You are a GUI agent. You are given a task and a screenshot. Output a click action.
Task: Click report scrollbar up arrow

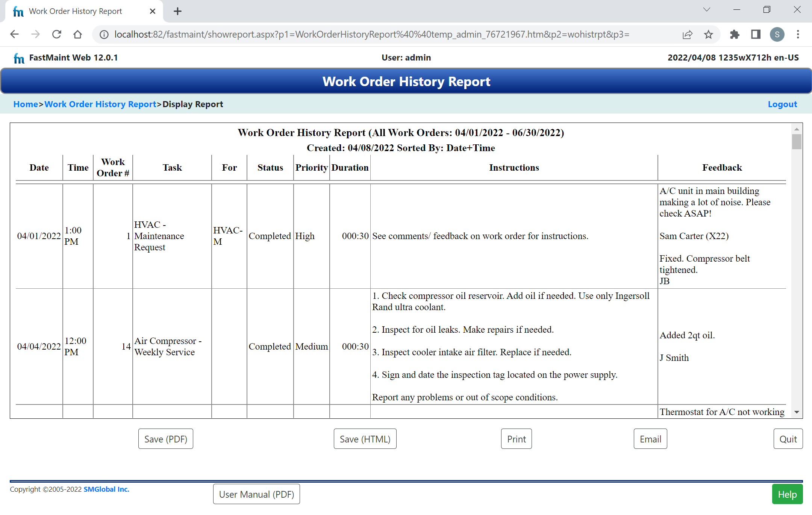[x=797, y=129]
